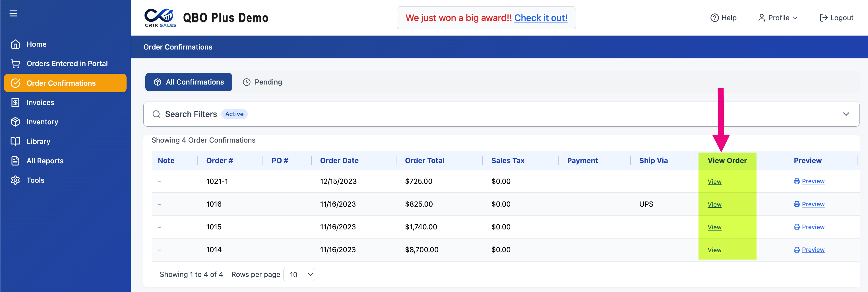The height and width of the screenshot is (292, 868).
Task: Open Preview link for order 1014
Action: 813,250
